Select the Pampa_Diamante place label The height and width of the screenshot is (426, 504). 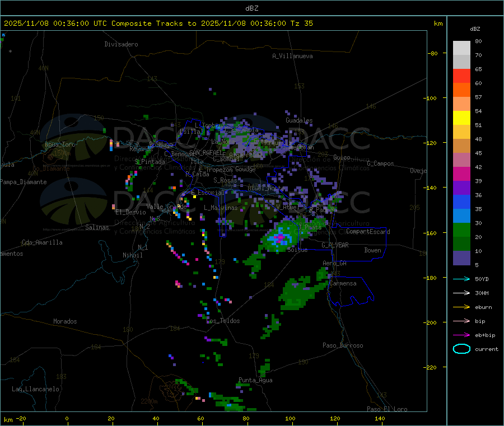tap(23, 182)
